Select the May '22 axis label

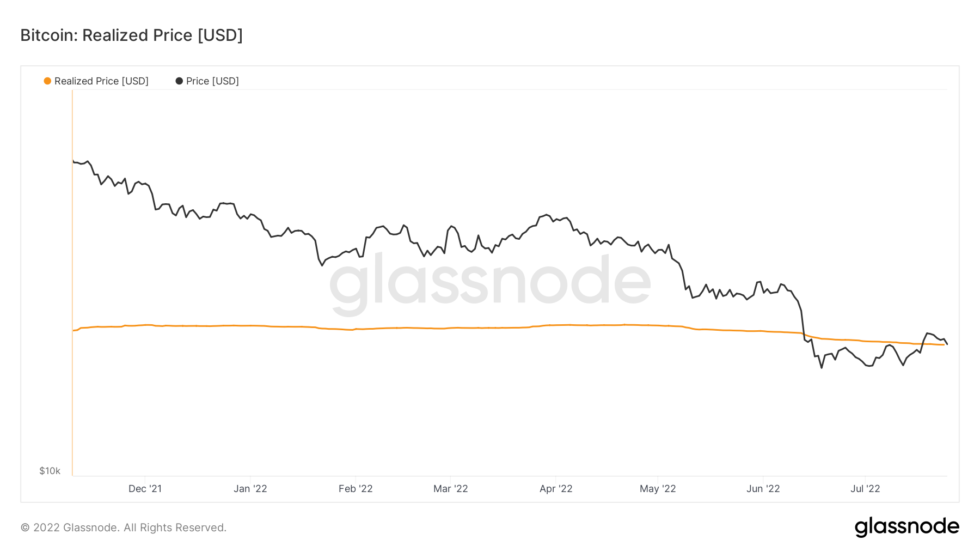tap(658, 489)
